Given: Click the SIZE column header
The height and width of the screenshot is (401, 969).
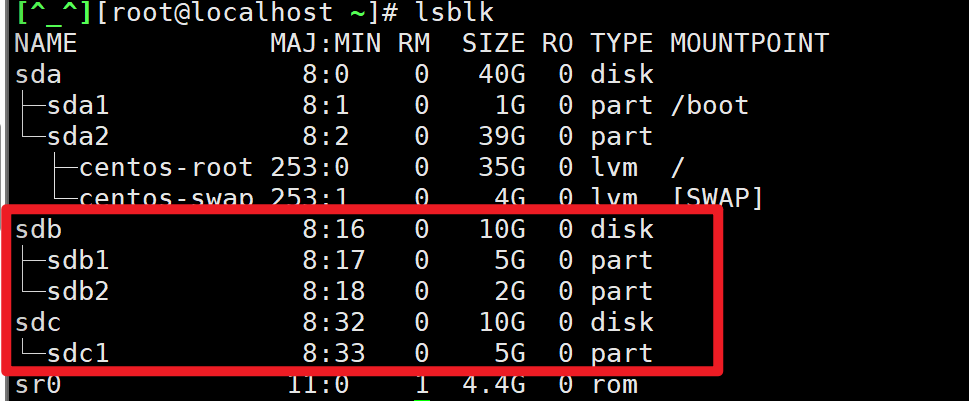Looking at the screenshot, I should pos(493,44).
